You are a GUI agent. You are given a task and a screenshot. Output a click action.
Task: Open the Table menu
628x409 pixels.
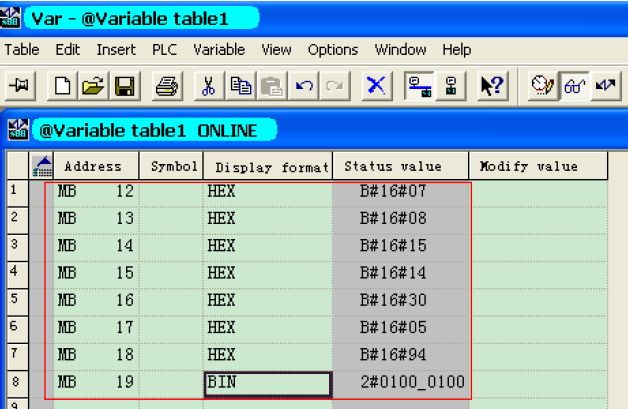tap(22, 50)
